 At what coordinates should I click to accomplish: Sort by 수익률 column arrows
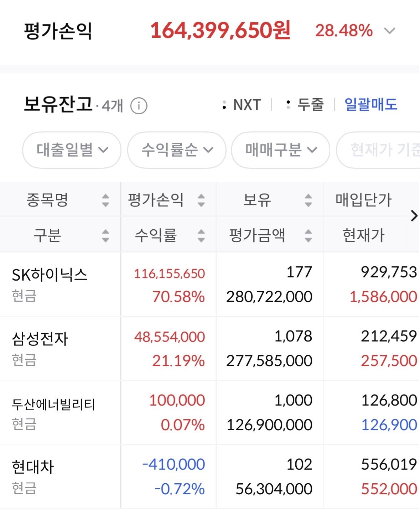click(x=201, y=236)
